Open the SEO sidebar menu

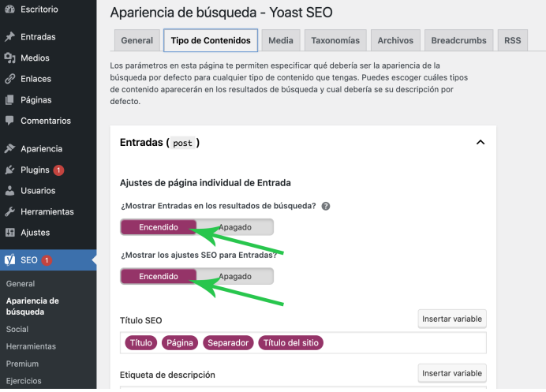coord(48,259)
